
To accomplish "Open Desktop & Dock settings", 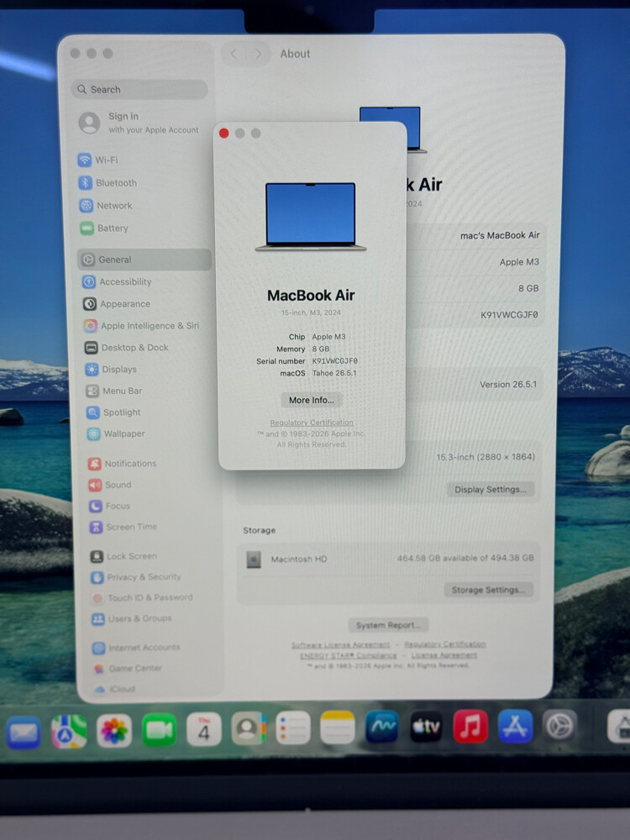I will coord(127,348).
